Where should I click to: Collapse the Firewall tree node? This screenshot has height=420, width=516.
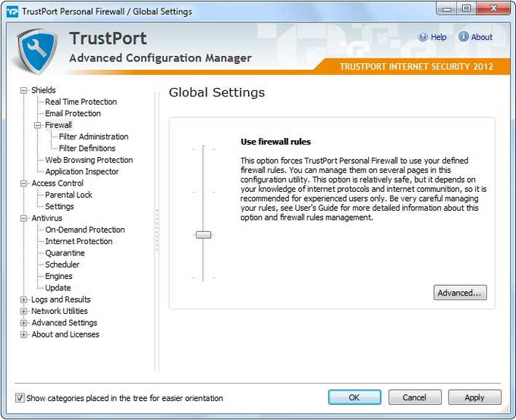[37, 125]
